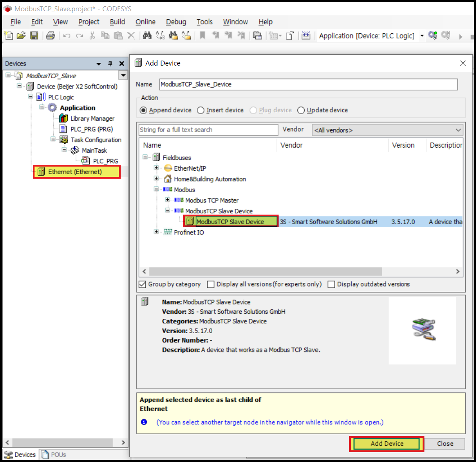This screenshot has height=462, width=476.
Task: Click the Logout icon next to Login
Action: [445, 35]
